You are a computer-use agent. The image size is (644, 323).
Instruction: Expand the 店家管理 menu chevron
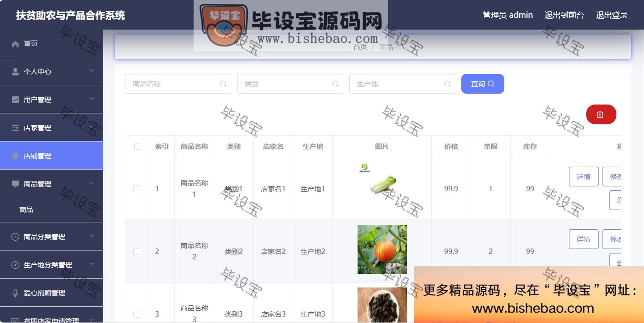click(91, 127)
